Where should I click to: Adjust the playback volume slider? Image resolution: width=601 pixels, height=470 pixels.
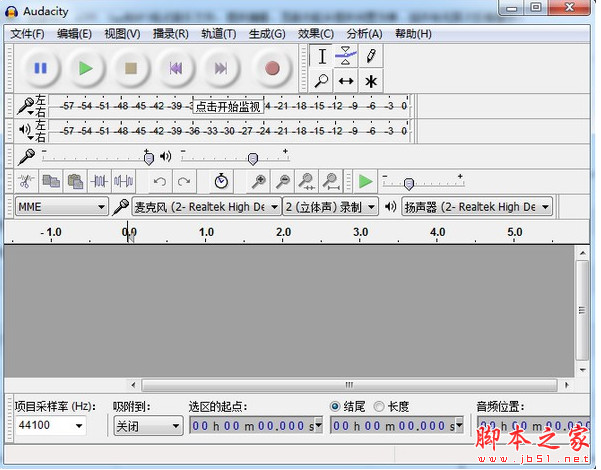click(253, 158)
